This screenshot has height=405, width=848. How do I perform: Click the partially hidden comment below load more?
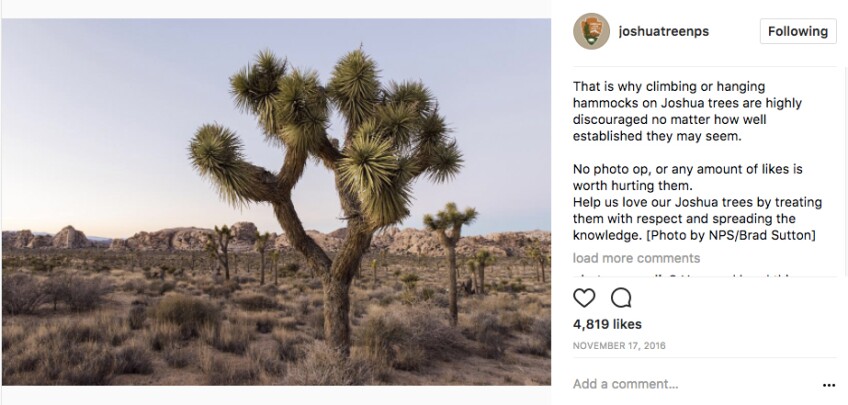tap(680, 274)
